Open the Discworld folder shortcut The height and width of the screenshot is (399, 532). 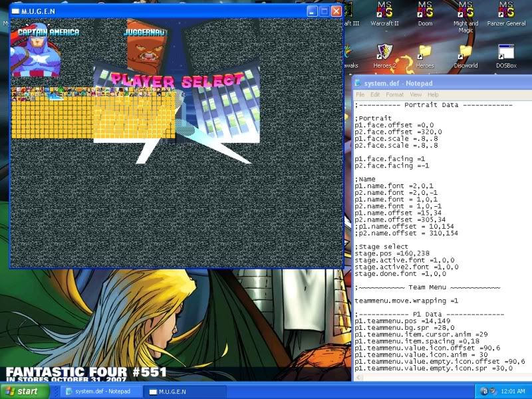[x=465, y=53]
